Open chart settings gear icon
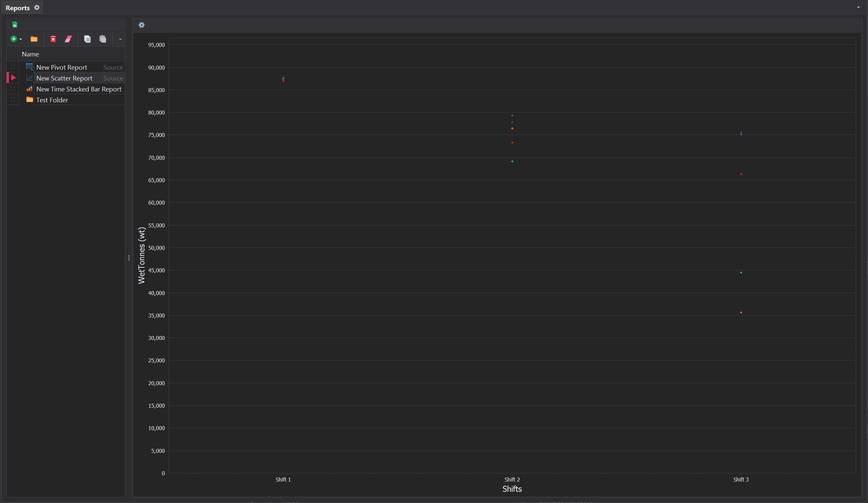Screen dimensions: 868x503 [x=142, y=25]
